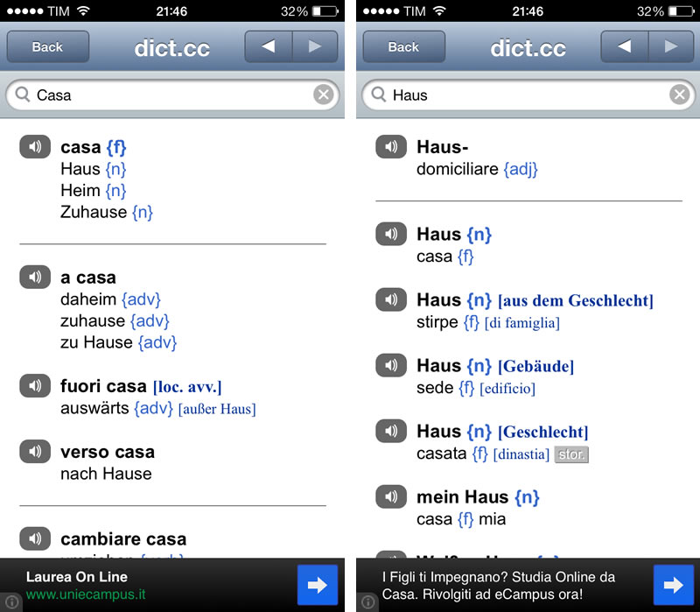Image resolution: width=700 pixels, height=612 pixels.
Task: Play audio for "cambiare casa" entry
Action: coord(34,538)
